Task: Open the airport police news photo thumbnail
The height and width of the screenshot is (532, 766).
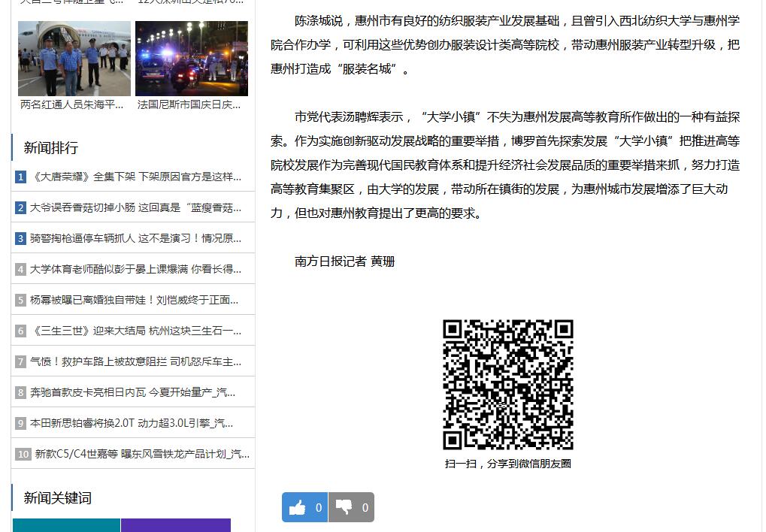Action: click(74, 59)
